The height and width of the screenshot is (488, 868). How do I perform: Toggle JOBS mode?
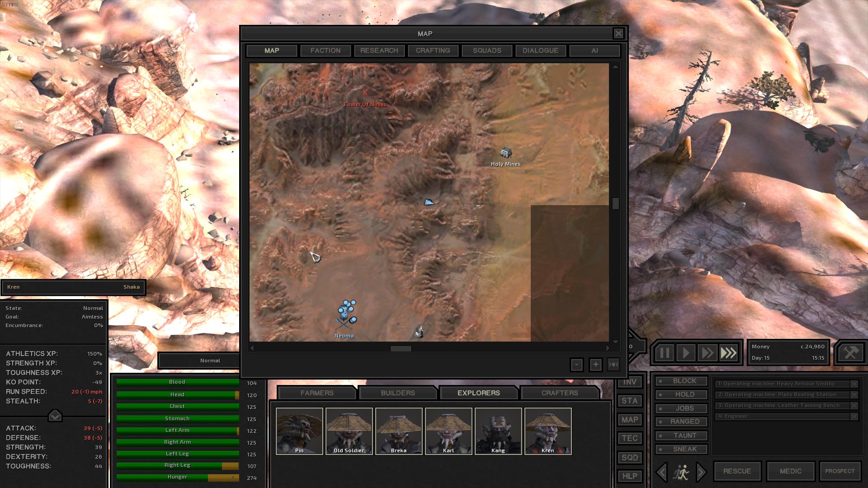[681, 408]
